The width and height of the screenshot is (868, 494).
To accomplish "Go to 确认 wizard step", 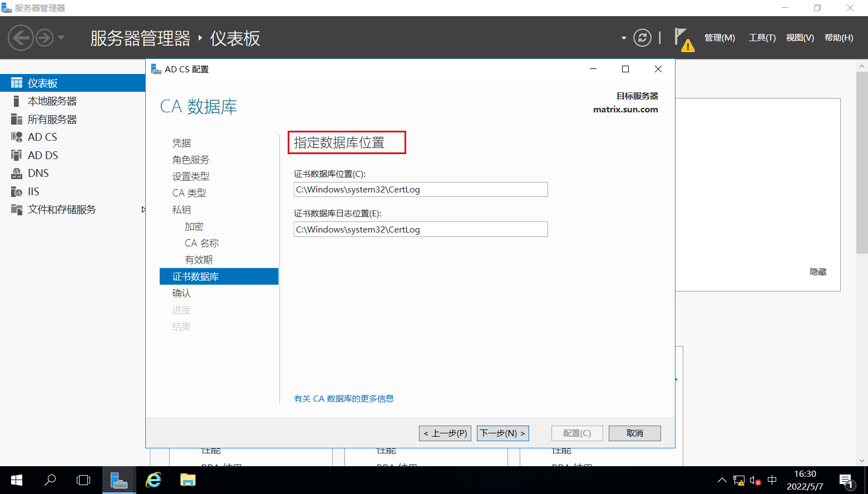I will pyautogui.click(x=181, y=293).
